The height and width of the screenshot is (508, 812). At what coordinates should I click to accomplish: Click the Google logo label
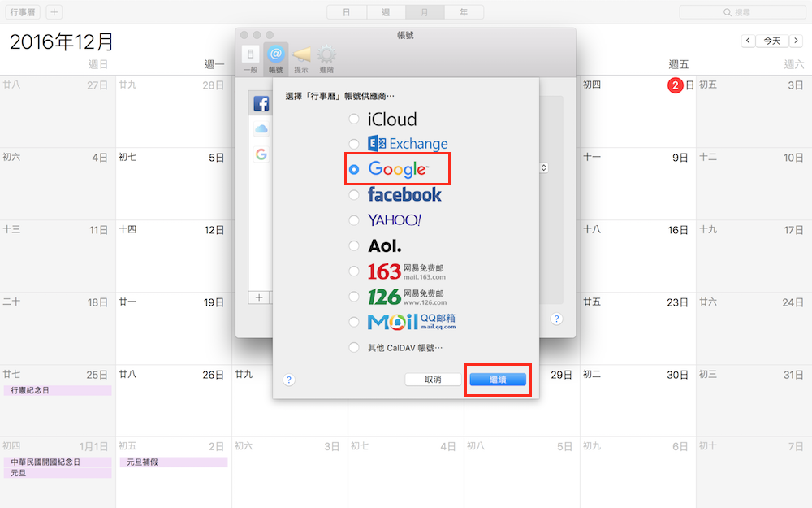coord(398,170)
